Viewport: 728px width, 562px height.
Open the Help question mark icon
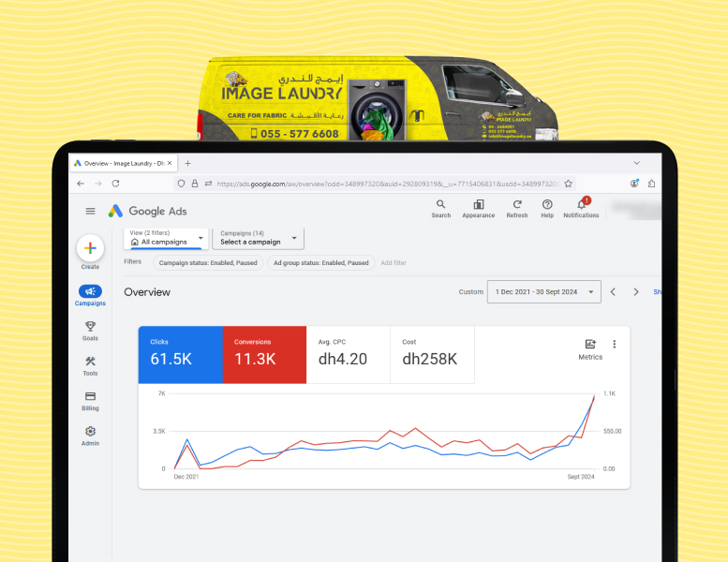(x=547, y=205)
